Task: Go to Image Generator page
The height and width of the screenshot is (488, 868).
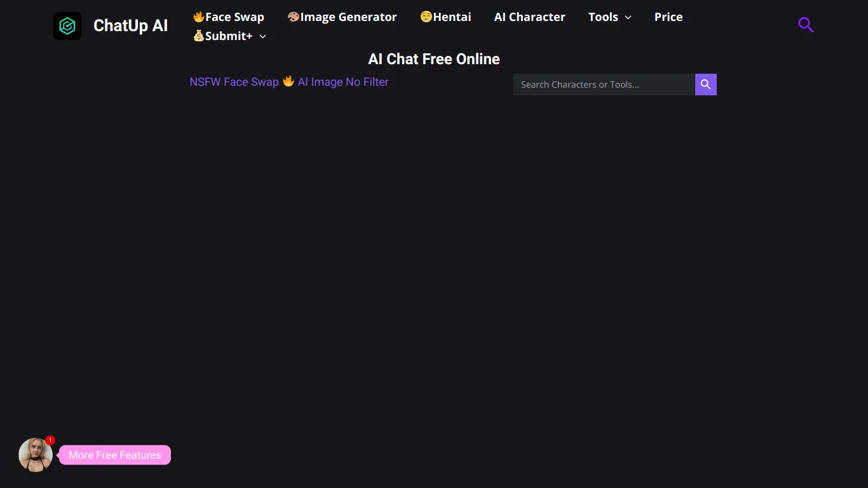Action: [342, 17]
